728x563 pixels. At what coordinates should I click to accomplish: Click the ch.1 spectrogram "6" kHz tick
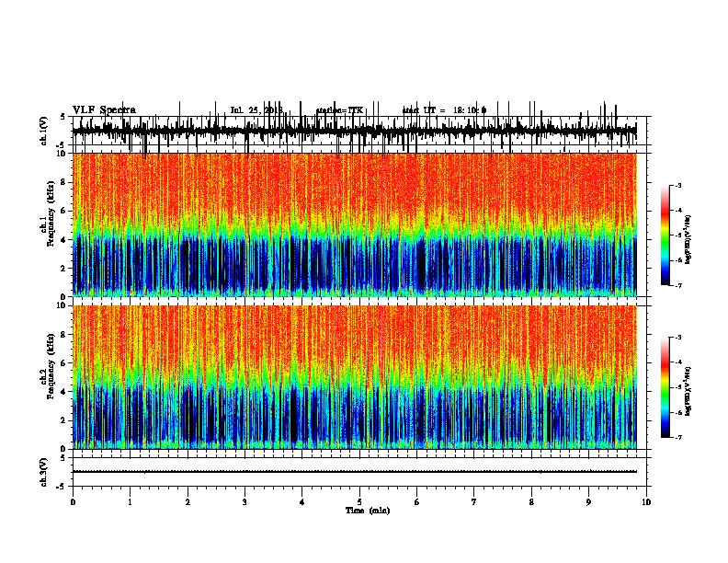click(x=63, y=211)
